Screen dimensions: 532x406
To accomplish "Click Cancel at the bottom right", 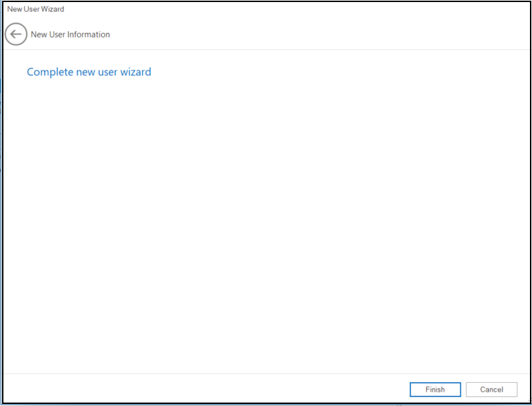I will (491, 390).
